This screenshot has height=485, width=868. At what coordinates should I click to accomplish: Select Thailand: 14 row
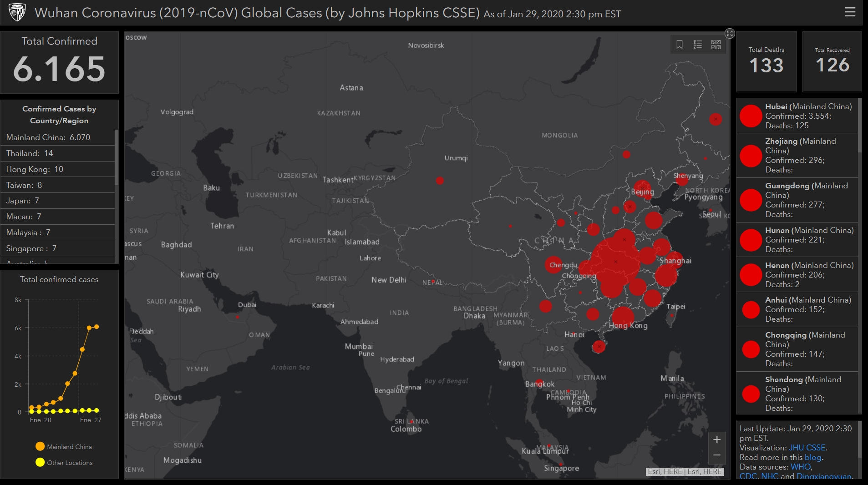click(58, 153)
